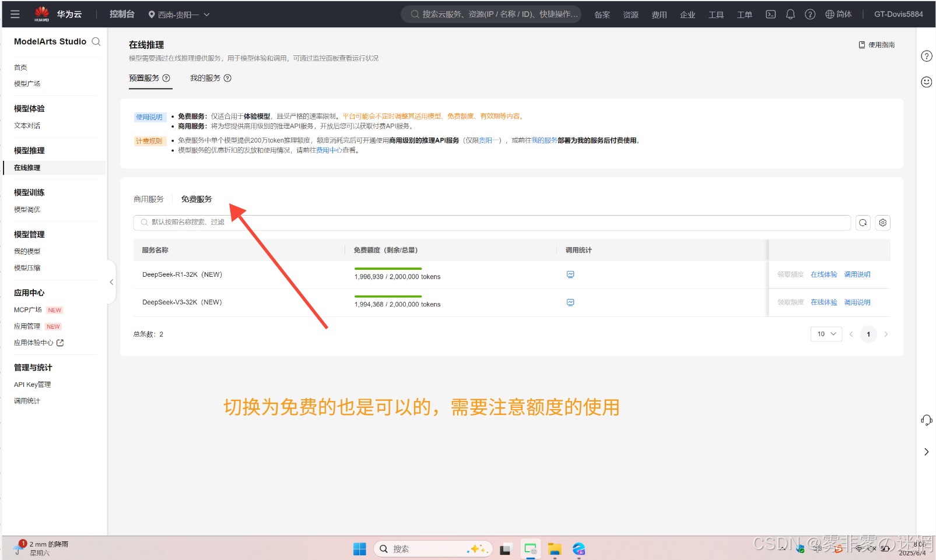
Task: Open 模型压缩 in the sidebar
Action: pos(27,268)
